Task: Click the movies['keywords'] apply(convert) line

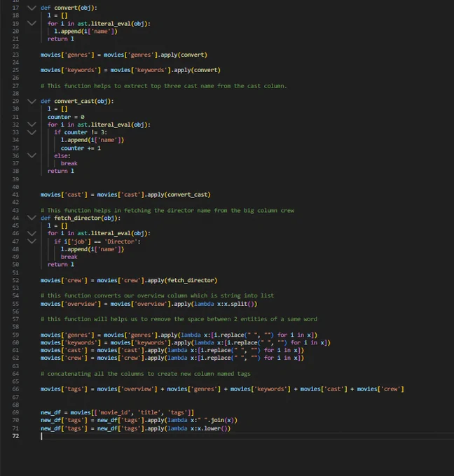Action: point(130,70)
